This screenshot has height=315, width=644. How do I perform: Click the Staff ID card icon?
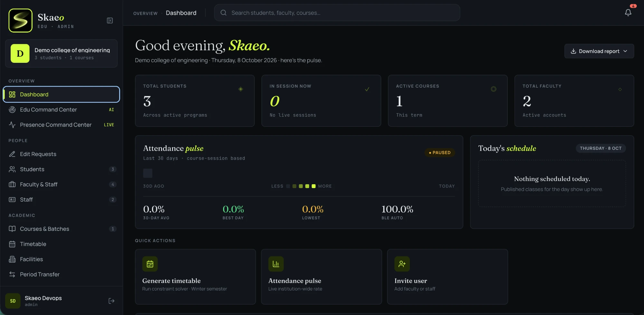click(12, 199)
